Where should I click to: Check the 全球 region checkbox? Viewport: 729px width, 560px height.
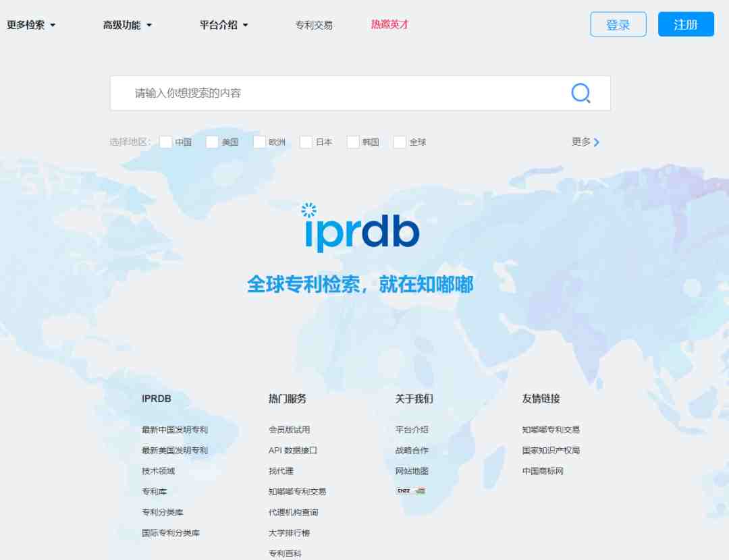[400, 142]
